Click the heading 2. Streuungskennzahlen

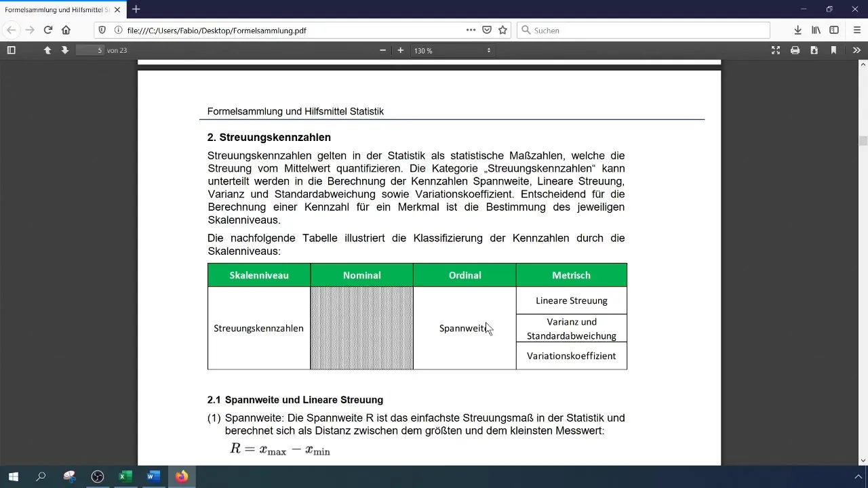click(x=269, y=138)
